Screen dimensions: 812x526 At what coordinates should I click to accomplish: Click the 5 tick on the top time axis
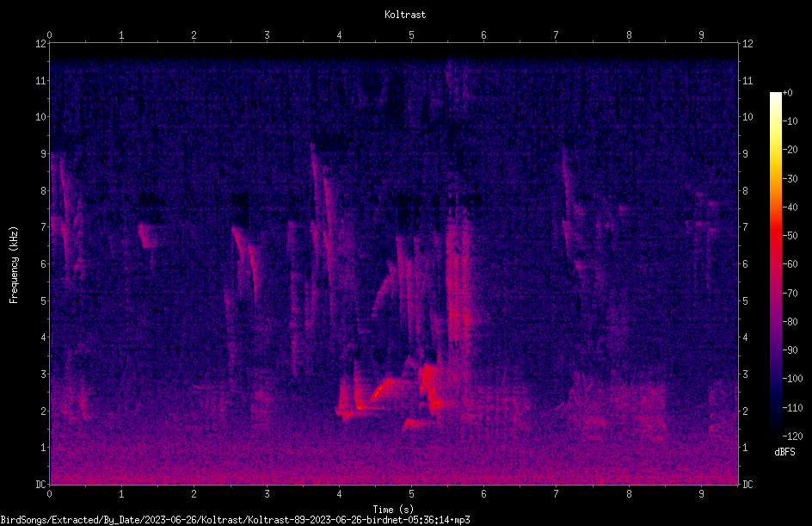[x=412, y=34]
